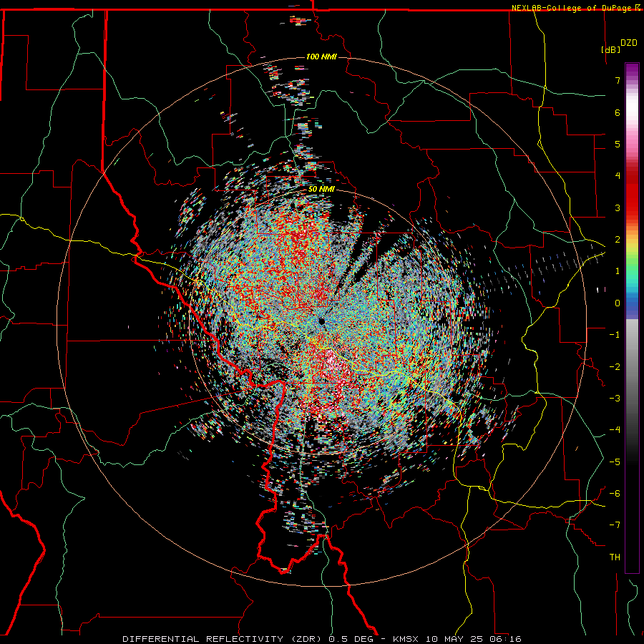Click the DZD legend title
Screen dimensions: 644x644
[629, 43]
